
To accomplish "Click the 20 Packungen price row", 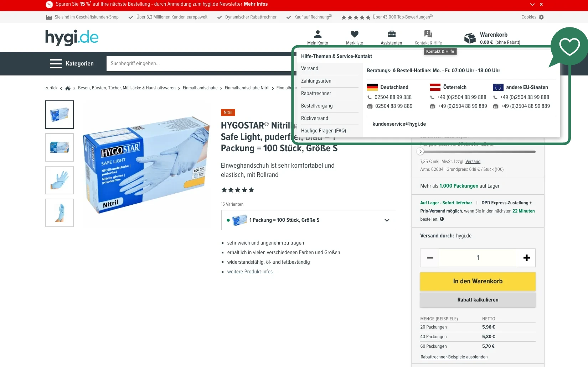I will pyautogui.click(x=478, y=327).
